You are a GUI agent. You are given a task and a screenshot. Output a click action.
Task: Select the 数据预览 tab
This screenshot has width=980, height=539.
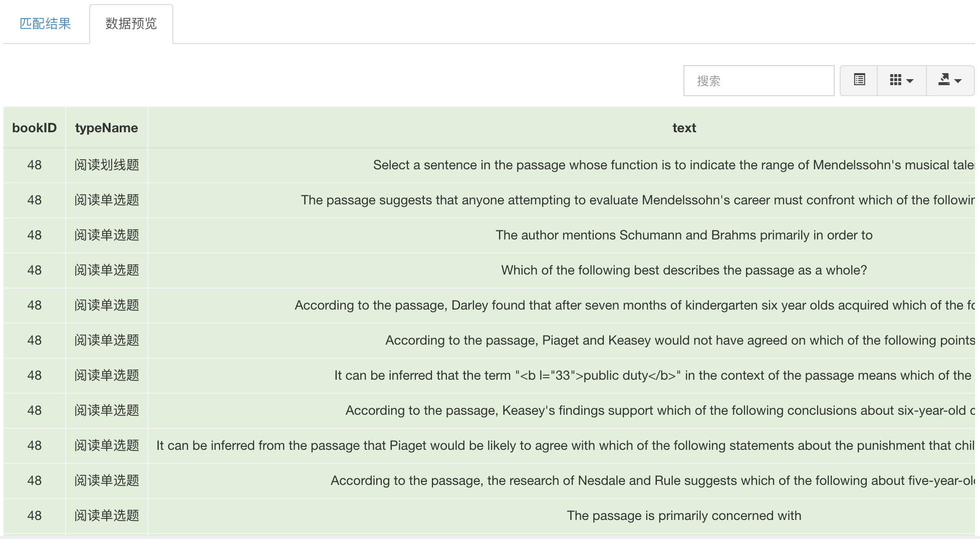click(x=131, y=24)
